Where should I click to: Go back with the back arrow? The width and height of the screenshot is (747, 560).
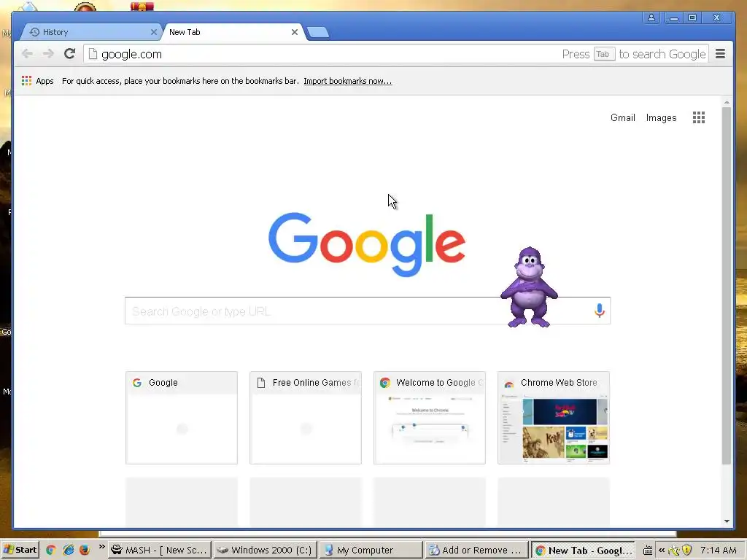(x=27, y=54)
